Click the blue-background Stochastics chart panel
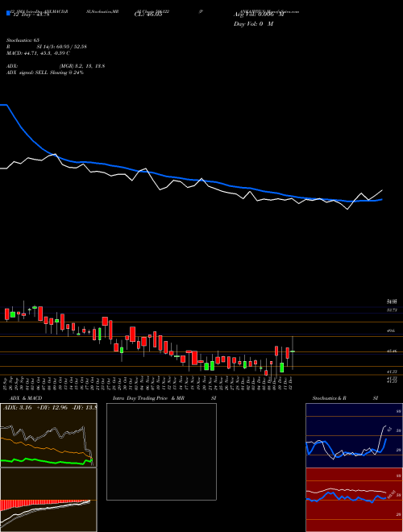Screen dimensions: 403x532 (x=354, y=435)
